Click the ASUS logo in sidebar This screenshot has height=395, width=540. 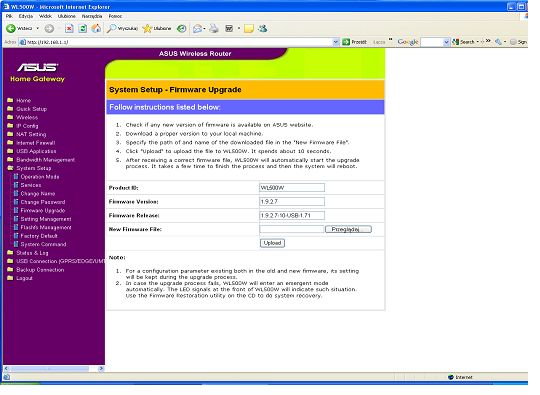[38, 67]
